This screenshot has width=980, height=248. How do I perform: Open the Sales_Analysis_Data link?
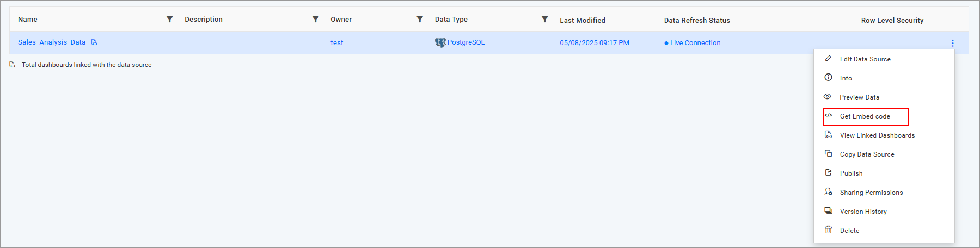point(52,42)
